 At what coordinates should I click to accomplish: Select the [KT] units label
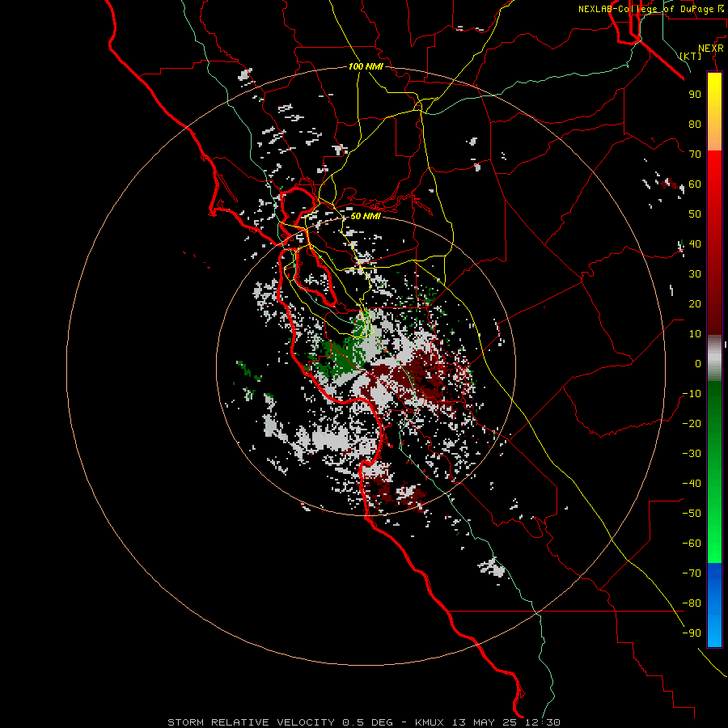tap(690, 56)
